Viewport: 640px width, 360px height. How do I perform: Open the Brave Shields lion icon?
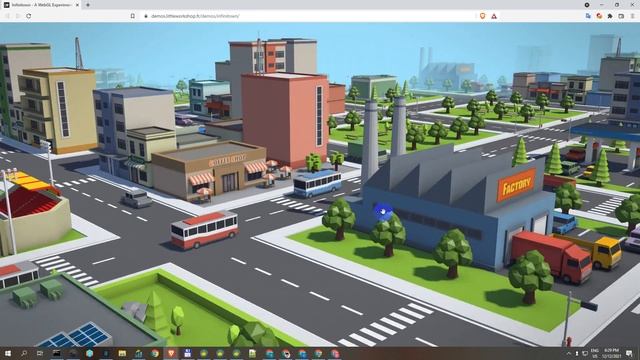[482, 16]
